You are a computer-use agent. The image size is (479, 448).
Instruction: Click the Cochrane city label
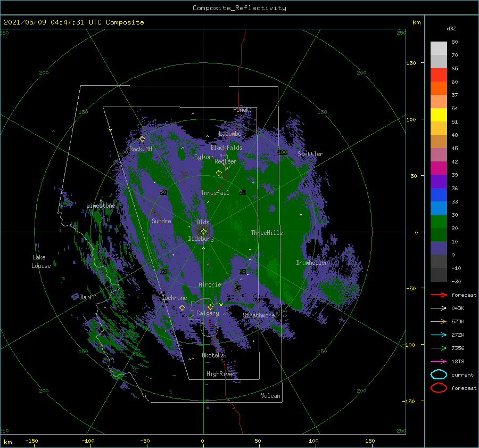pyautogui.click(x=174, y=298)
